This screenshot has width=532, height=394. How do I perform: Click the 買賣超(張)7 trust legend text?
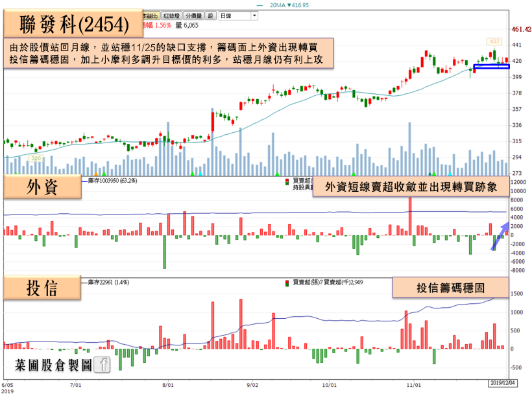308,282
